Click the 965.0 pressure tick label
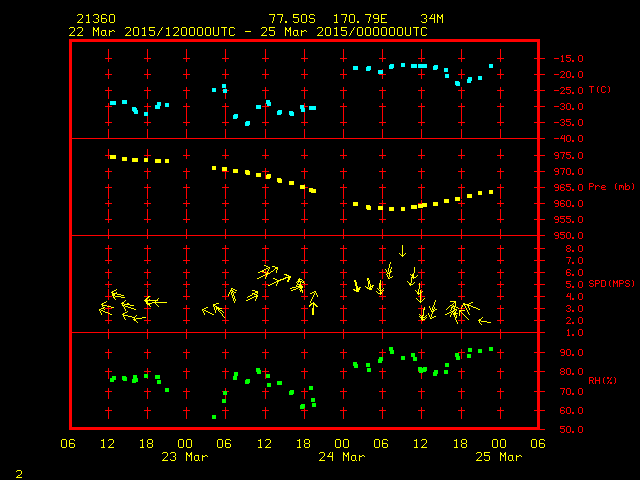Image resolution: width=640 pixels, height=480 pixels. point(568,188)
